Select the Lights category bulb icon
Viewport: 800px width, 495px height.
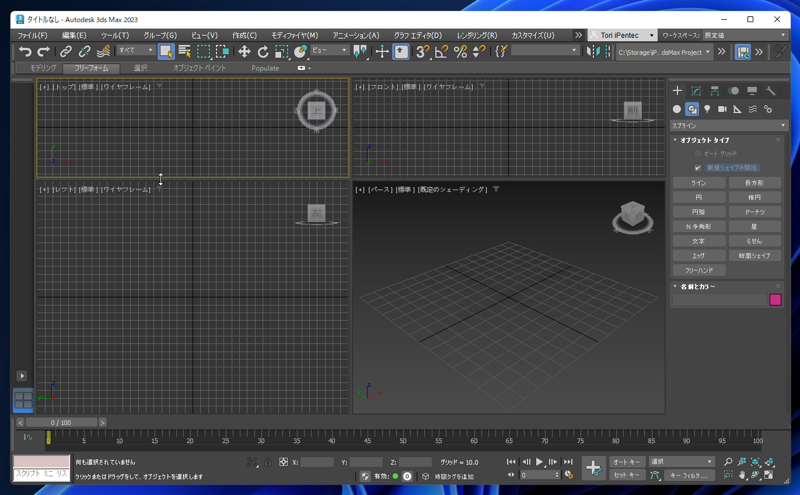pos(707,109)
